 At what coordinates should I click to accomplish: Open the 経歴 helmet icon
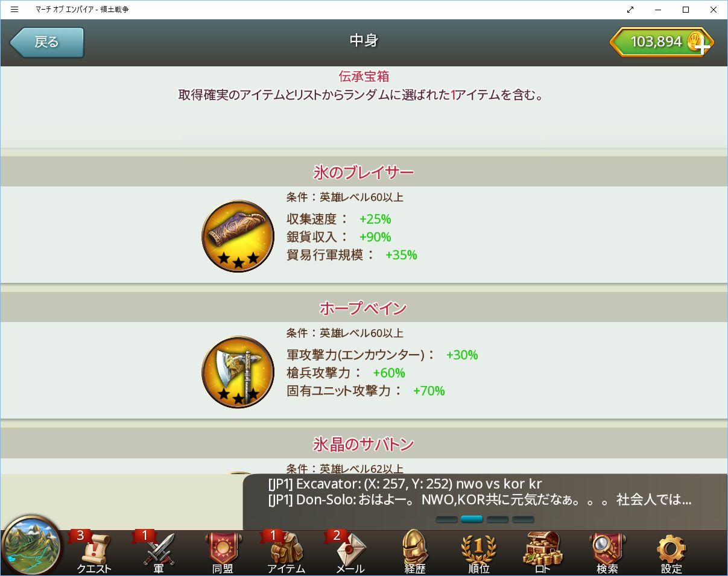(415, 552)
